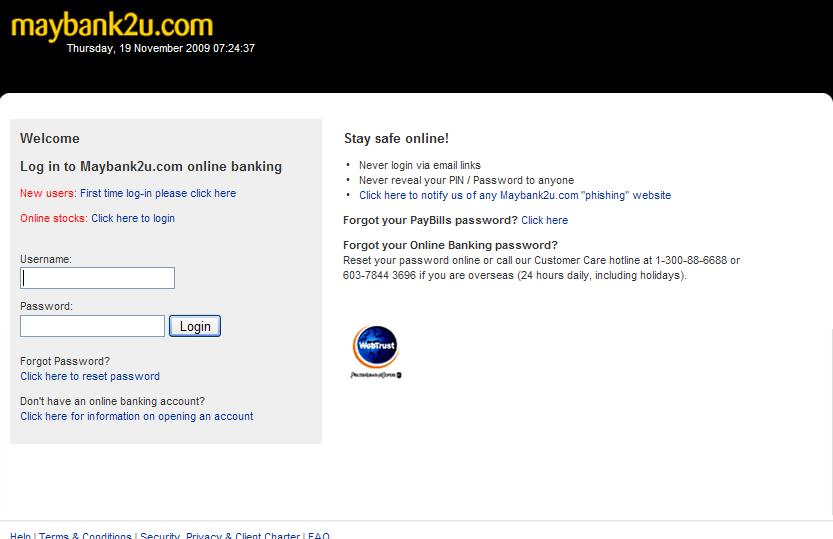833x539 pixels.
Task: Click the maybank2u.com logo
Action: (112, 26)
